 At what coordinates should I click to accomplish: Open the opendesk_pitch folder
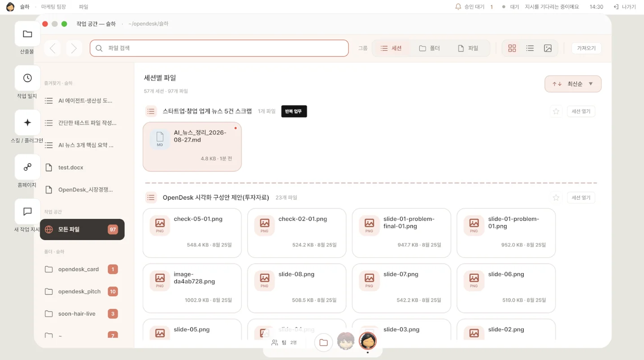tap(82, 291)
